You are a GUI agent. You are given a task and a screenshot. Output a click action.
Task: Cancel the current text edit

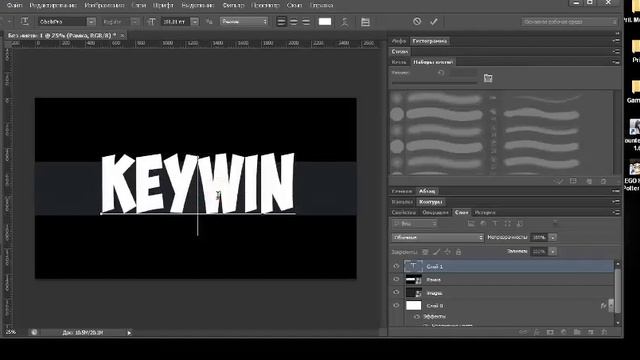[417, 21]
